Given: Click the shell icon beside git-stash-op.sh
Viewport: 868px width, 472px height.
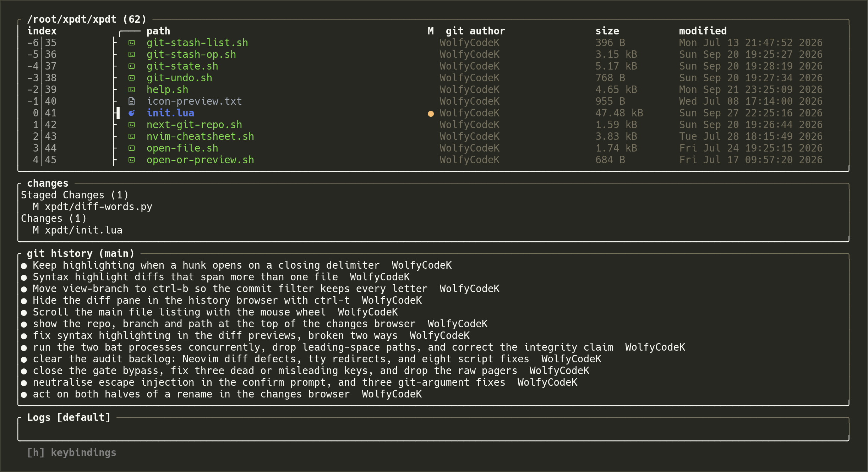Looking at the screenshot, I should (132, 55).
